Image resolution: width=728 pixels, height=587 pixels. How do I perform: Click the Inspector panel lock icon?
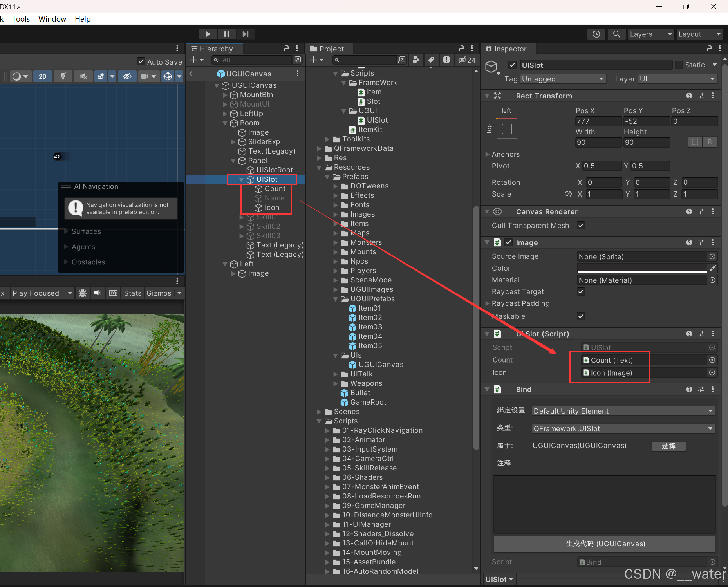tap(710, 48)
